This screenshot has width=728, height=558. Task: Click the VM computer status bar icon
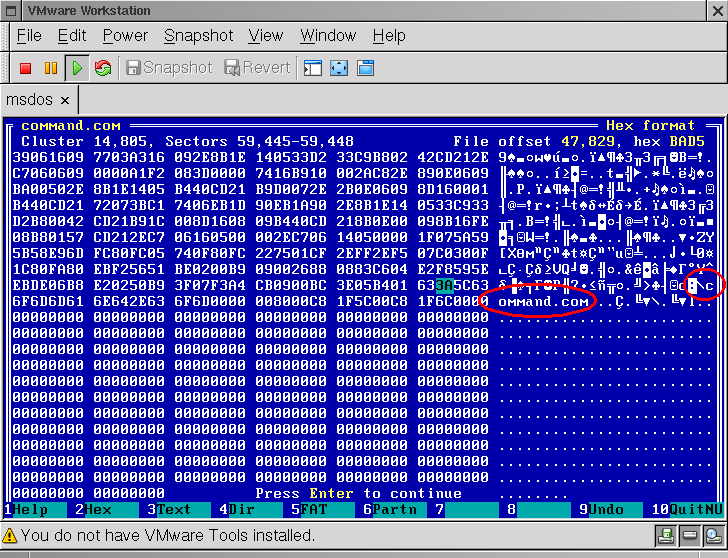(x=713, y=536)
